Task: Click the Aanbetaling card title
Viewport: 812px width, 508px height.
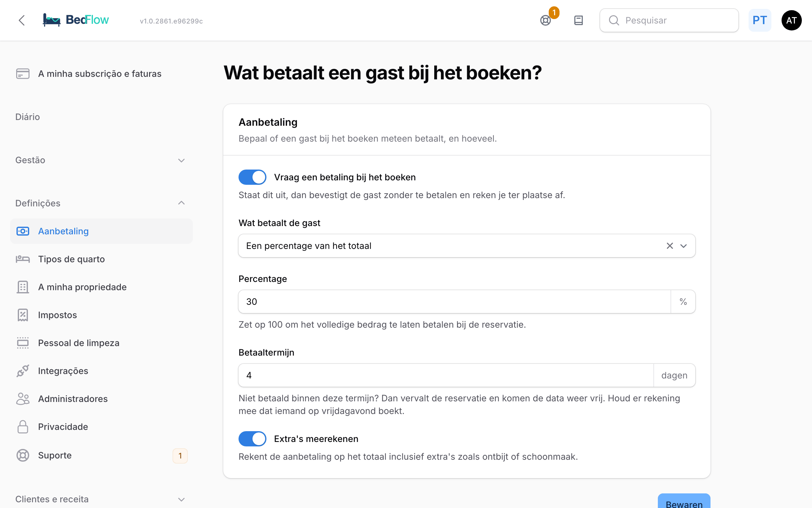Action: pos(268,122)
